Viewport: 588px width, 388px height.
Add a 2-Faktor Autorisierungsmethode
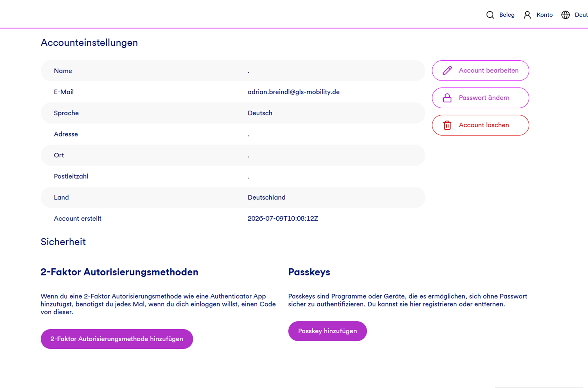click(x=117, y=339)
